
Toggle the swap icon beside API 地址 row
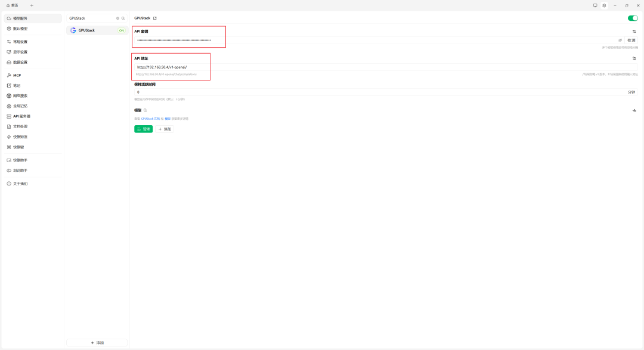(634, 58)
